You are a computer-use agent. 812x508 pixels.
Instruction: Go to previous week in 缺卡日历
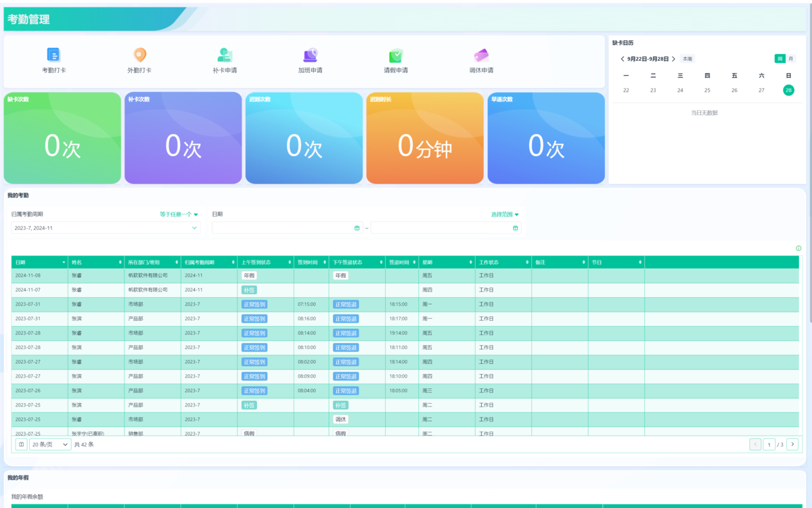[623, 60]
